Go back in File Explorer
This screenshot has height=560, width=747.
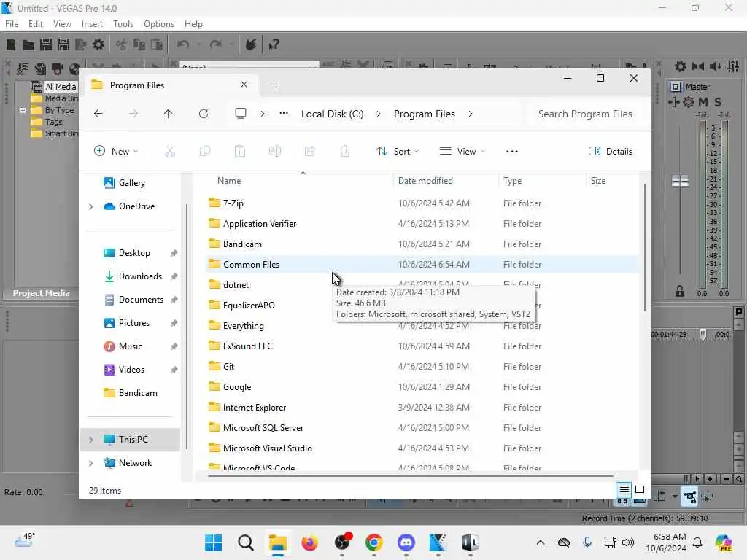coord(98,114)
